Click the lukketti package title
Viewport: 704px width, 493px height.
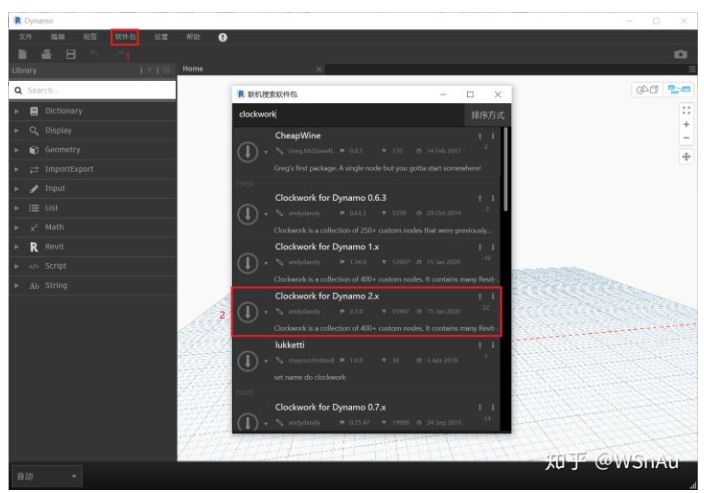pyautogui.click(x=290, y=345)
